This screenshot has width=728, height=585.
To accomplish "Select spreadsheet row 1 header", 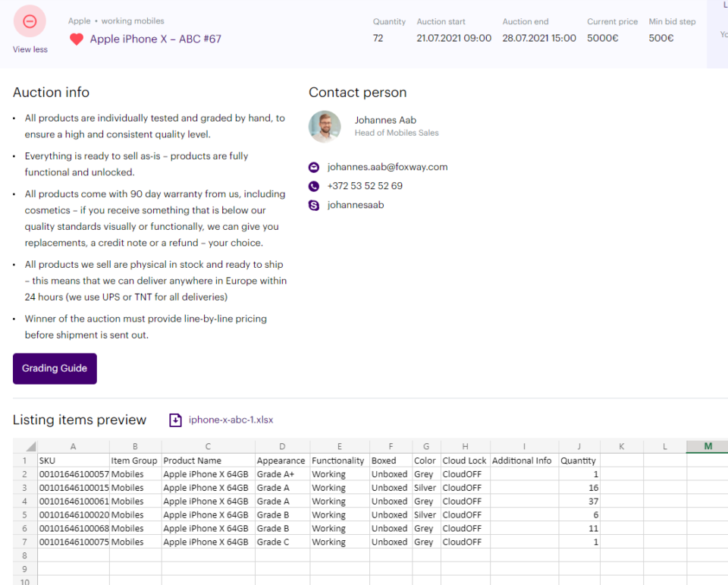I will pos(24,461).
